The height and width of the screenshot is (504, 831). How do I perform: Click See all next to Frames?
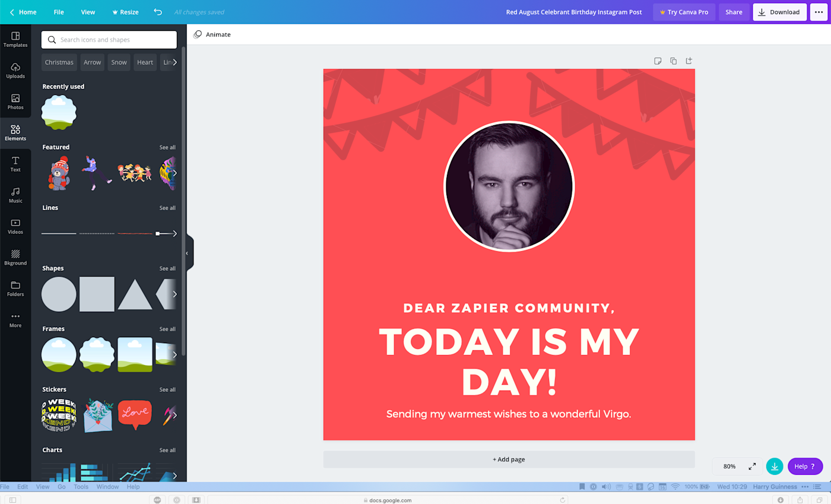click(167, 329)
